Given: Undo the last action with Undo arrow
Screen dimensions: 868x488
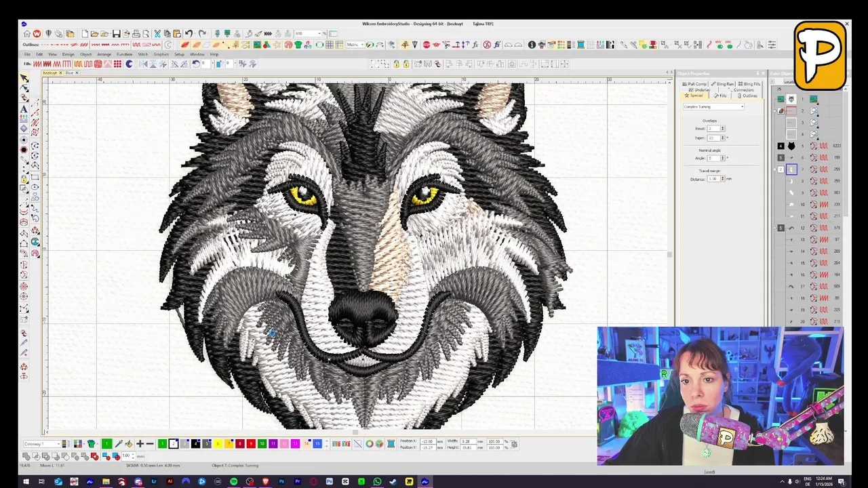Looking at the screenshot, I should (189, 33).
